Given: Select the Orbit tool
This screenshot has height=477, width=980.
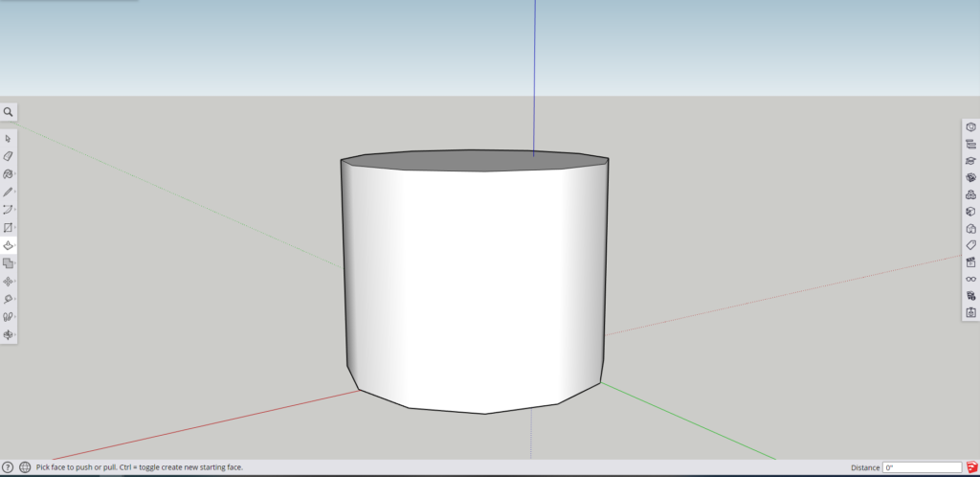Looking at the screenshot, I should tap(8, 335).
